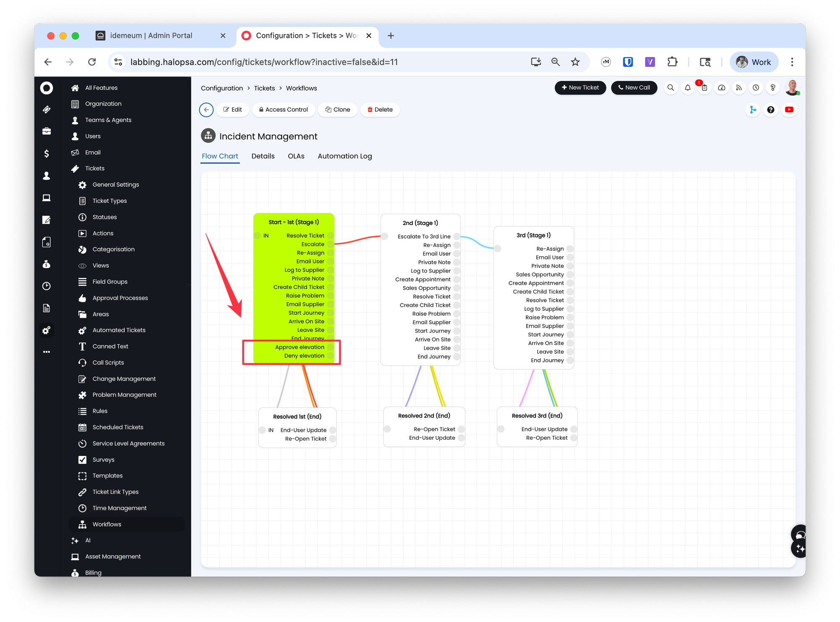Click the black question mark help icon

tap(771, 110)
